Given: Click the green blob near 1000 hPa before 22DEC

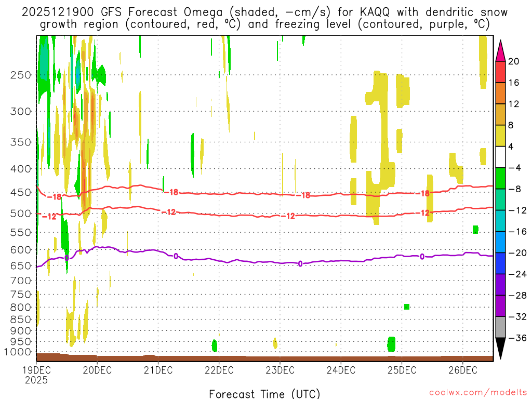Looking at the screenshot, I should pos(215,345).
